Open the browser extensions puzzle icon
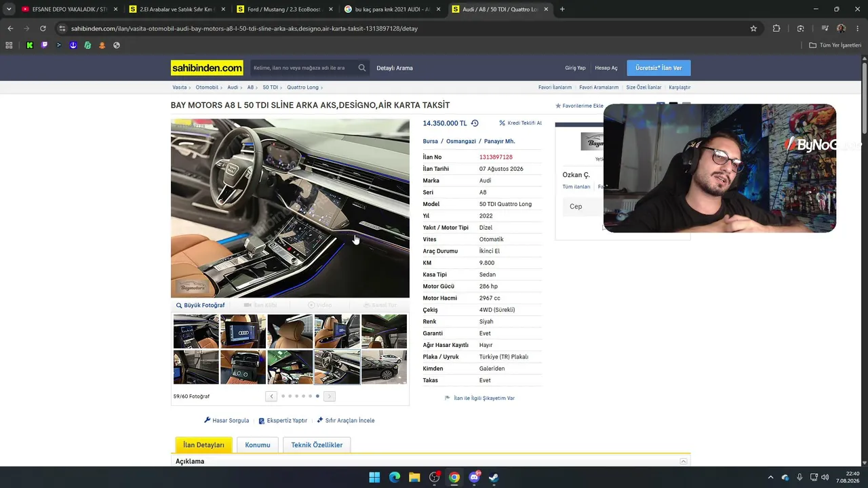 [776, 28]
